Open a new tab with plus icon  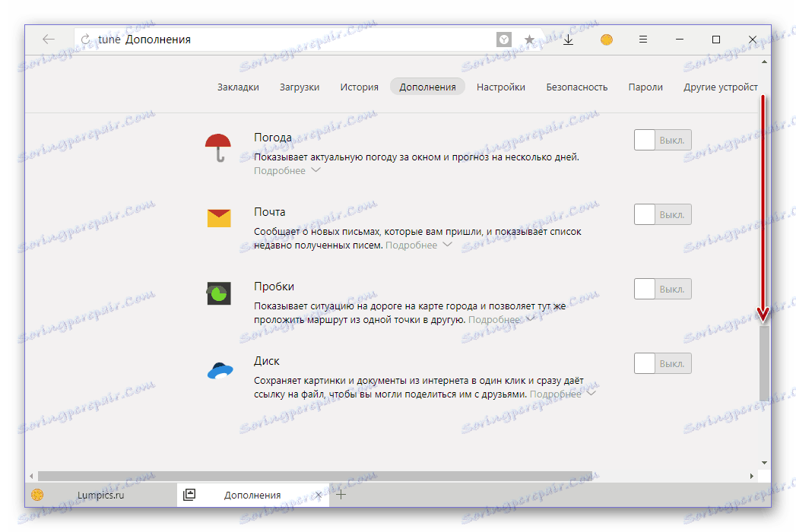coord(341,495)
